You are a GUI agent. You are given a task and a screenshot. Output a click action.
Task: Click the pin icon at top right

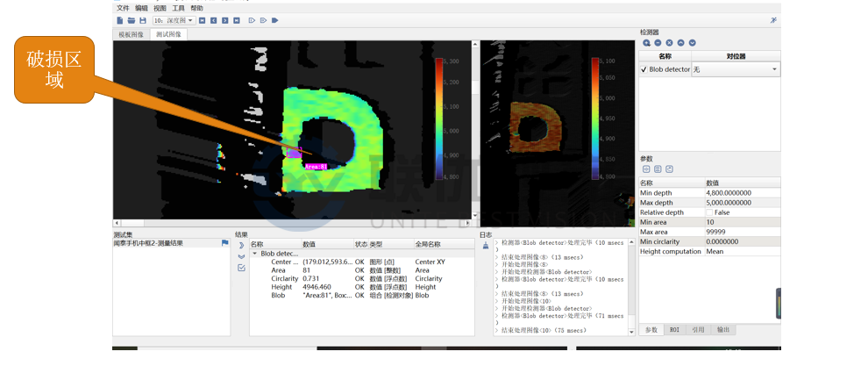[773, 20]
